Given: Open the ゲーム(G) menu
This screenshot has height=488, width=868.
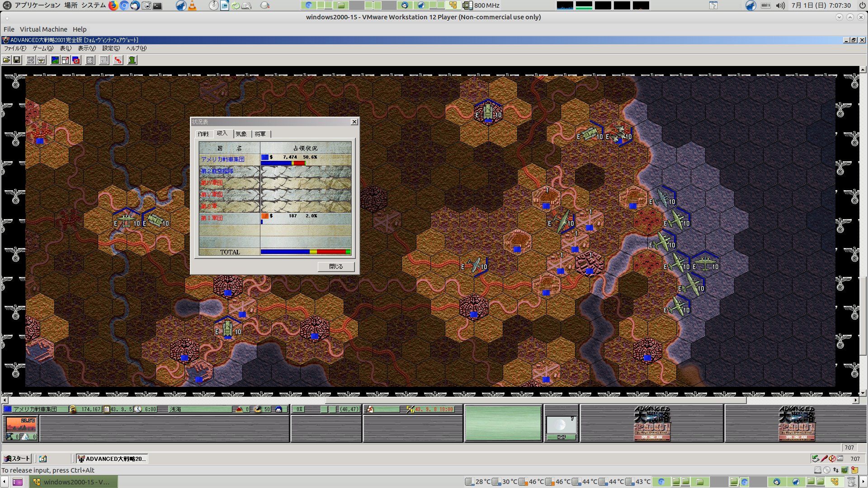Looking at the screenshot, I should (42, 48).
